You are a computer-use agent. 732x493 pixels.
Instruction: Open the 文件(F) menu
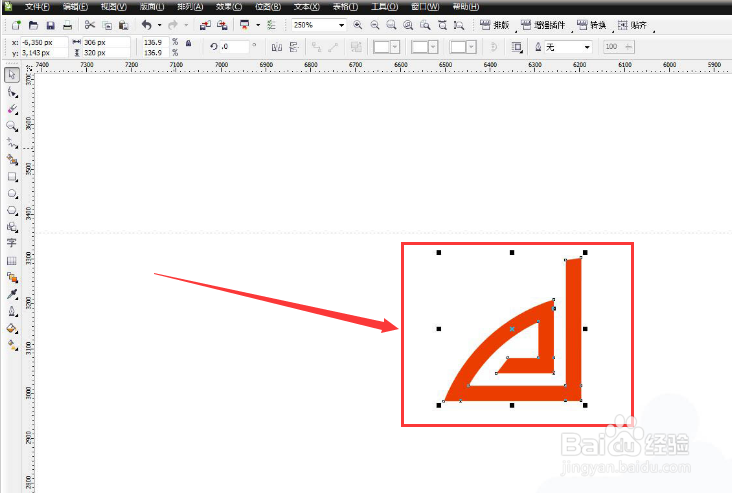tap(37, 7)
